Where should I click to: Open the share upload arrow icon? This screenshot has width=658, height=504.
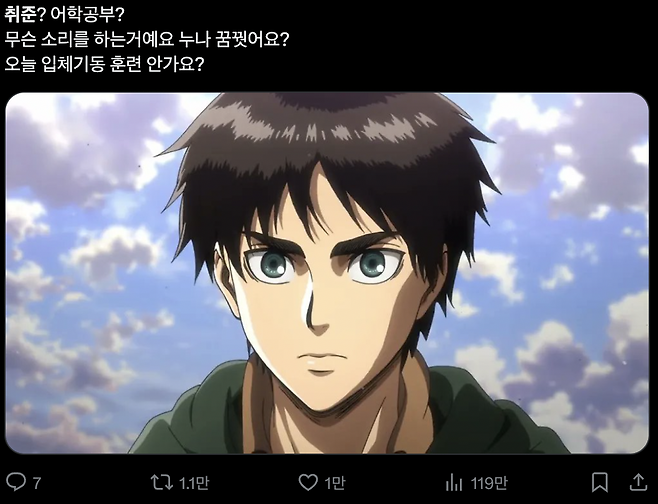tap(638, 482)
